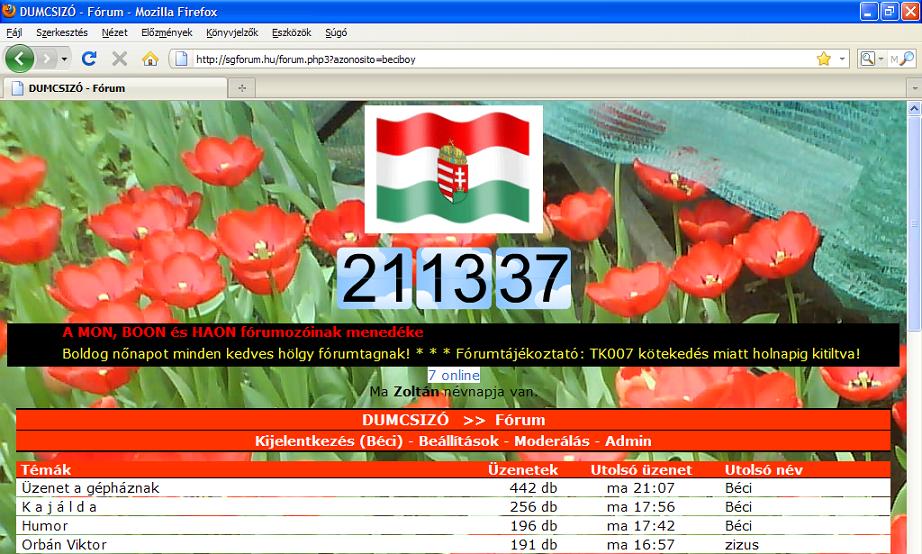Click Kijelentkezés (Béci) logout link
Screen dimensions: 922x554
[329, 441]
